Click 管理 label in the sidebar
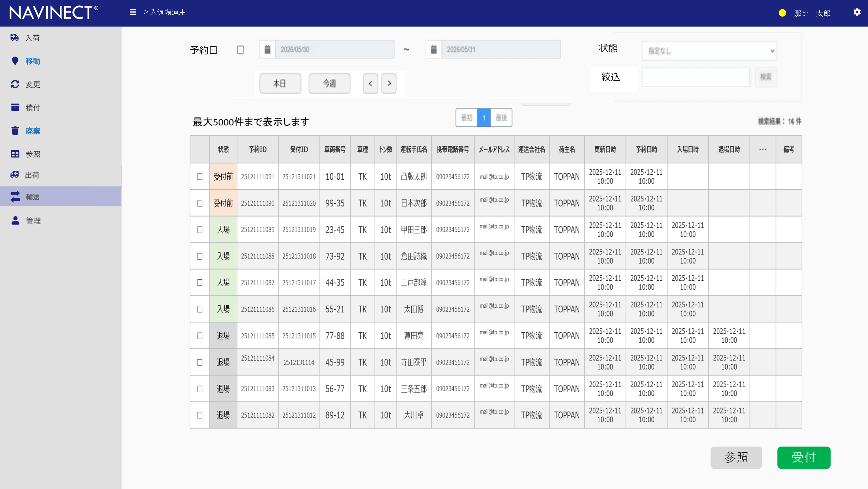Image resolution: width=868 pixels, height=489 pixels. pyautogui.click(x=33, y=221)
